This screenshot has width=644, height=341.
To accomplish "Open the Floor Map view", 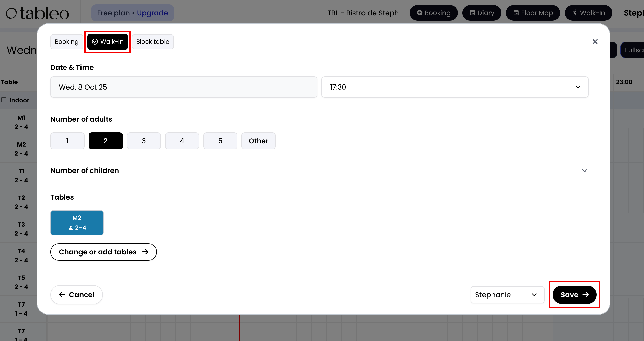I will pos(533,13).
